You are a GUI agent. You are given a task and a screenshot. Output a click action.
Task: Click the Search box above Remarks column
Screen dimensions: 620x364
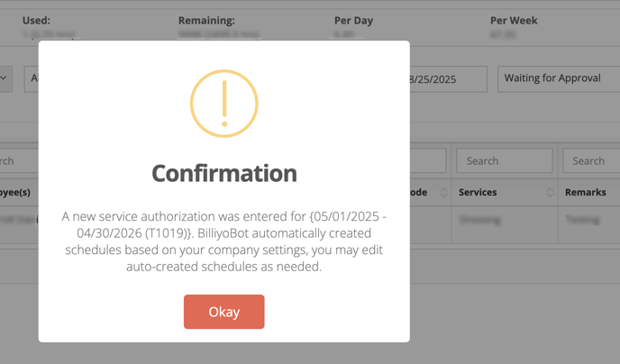click(591, 161)
